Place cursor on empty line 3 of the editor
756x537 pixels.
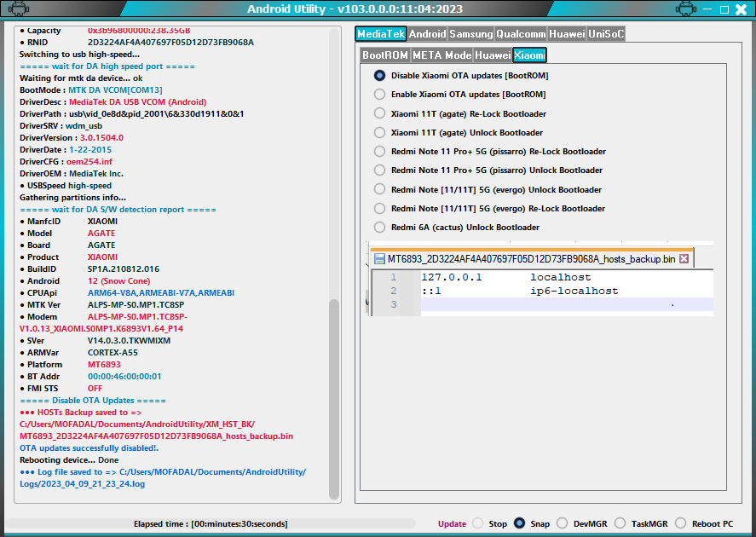[x=567, y=304]
